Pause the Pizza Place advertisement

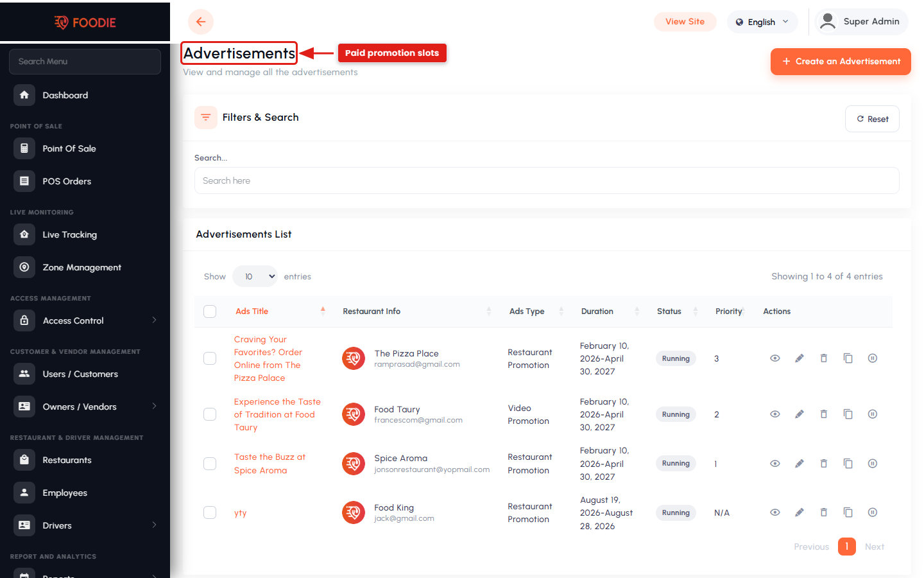click(873, 358)
